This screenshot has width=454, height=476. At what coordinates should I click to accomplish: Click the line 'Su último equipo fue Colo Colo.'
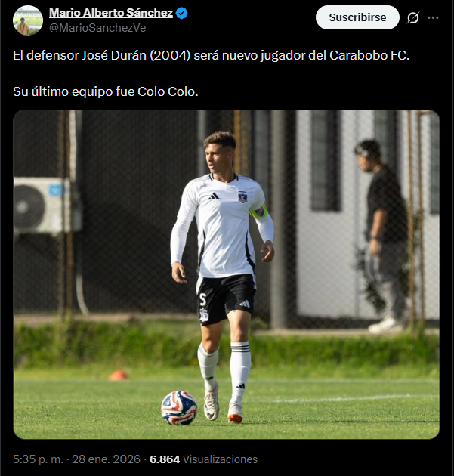click(x=106, y=91)
